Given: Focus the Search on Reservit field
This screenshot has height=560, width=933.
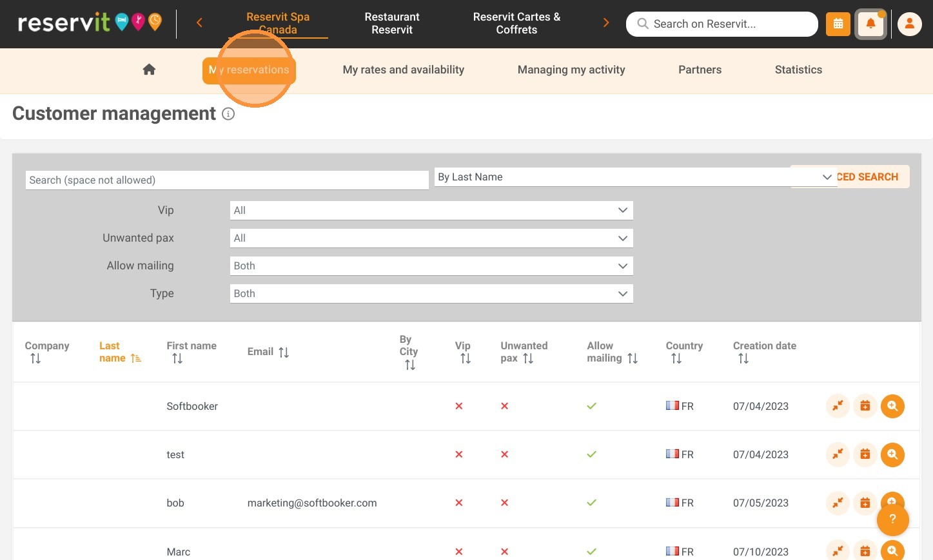Looking at the screenshot, I should point(722,24).
